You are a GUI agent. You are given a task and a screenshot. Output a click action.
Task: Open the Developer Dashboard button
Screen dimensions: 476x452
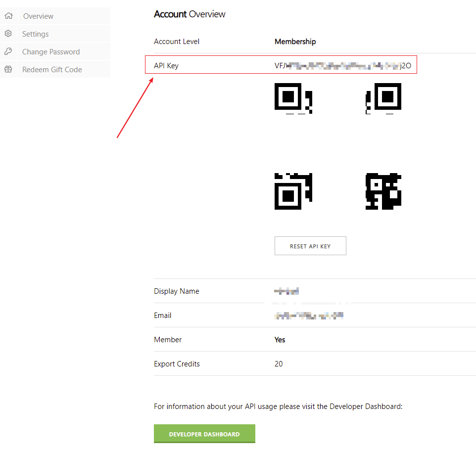click(204, 434)
